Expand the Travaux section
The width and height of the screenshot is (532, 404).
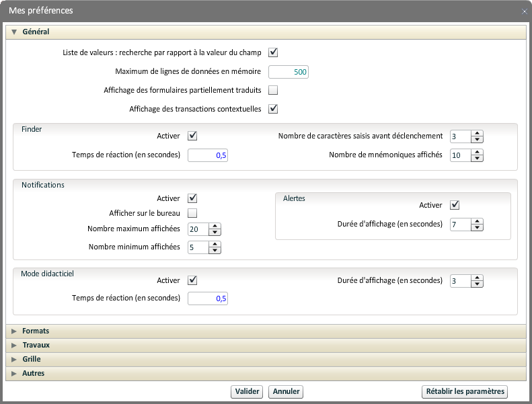[x=36, y=345]
